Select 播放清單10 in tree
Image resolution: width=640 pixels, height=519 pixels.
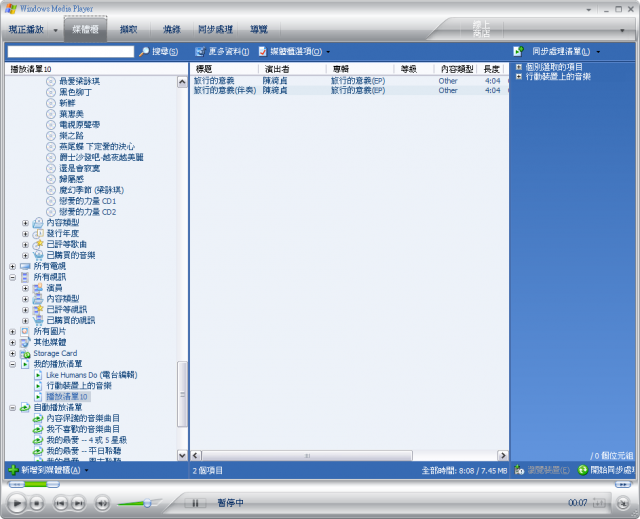(x=67, y=397)
